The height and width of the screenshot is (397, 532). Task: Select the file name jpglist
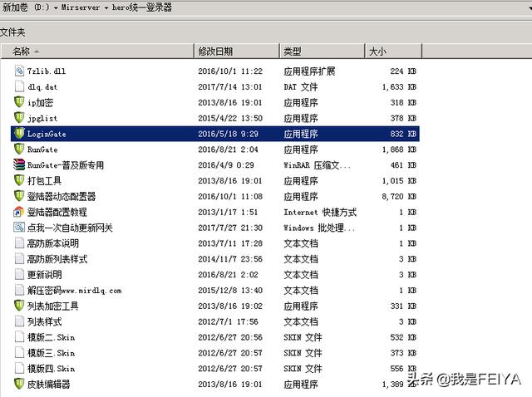point(42,118)
